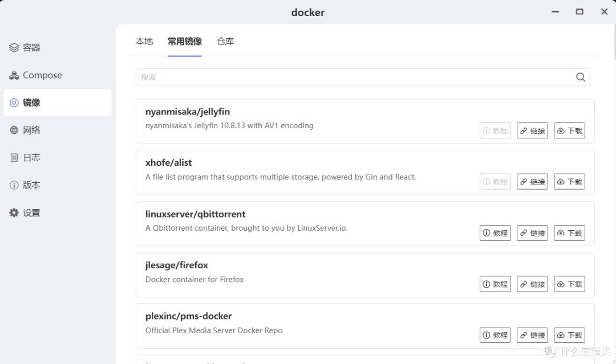Screen dimensions: 616x364
Task: Click the xhofe/alist title
Action: [168, 163]
